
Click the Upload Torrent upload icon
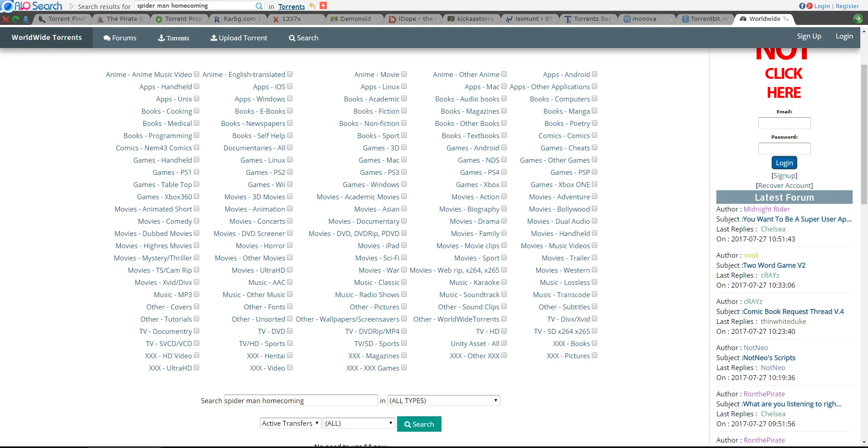[214, 38]
